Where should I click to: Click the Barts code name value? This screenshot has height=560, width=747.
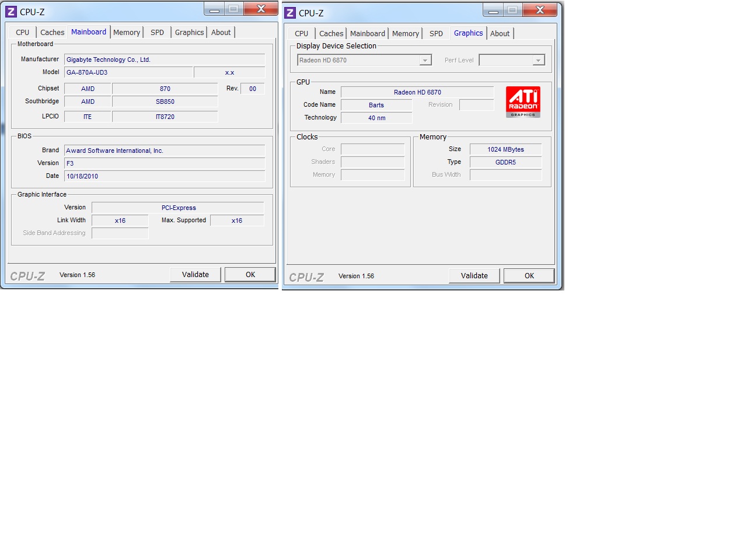pos(376,105)
